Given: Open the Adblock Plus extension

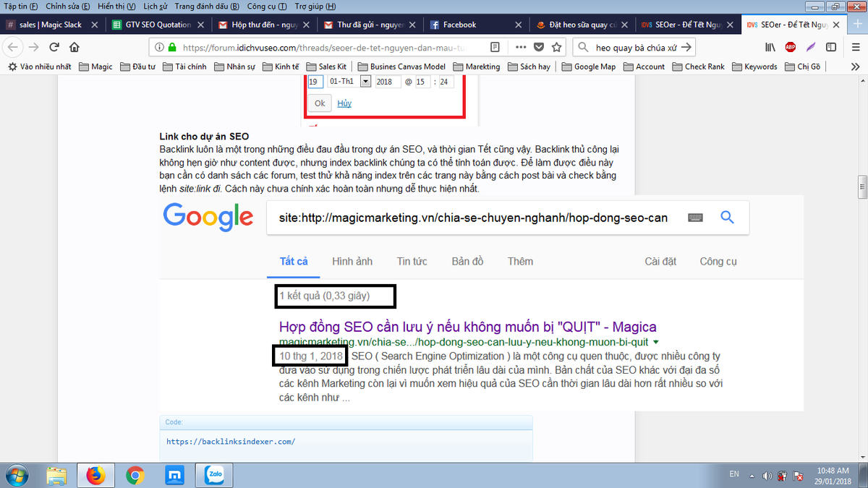Looking at the screenshot, I should [791, 47].
